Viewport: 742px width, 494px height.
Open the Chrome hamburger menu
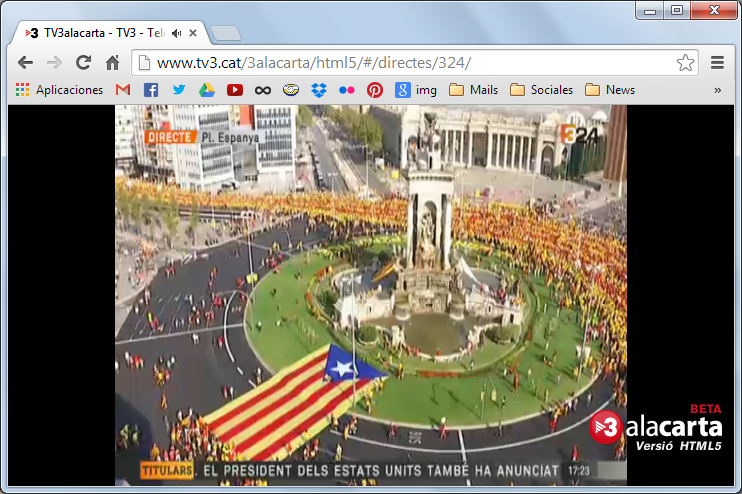pyautogui.click(x=717, y=62)
